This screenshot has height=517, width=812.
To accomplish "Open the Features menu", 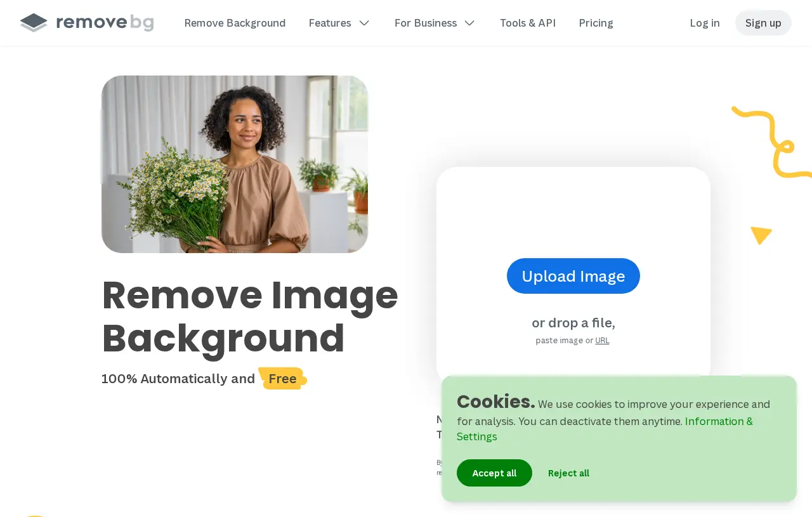I will [339, 23].
